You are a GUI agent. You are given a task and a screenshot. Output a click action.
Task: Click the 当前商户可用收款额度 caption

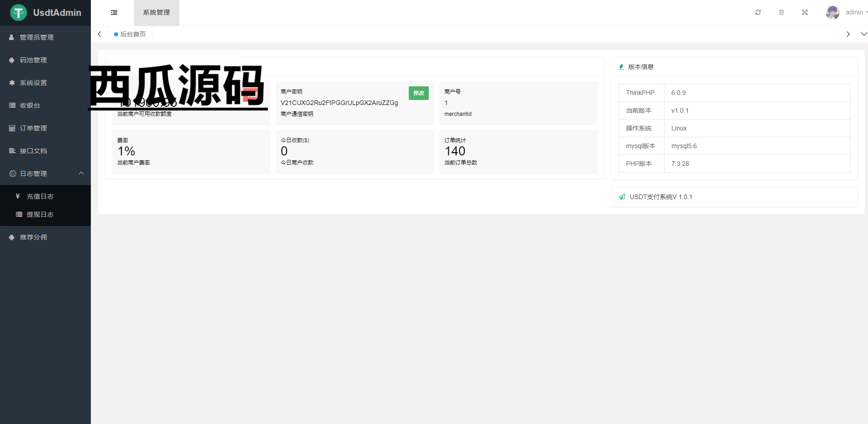(x=144, y=114)
